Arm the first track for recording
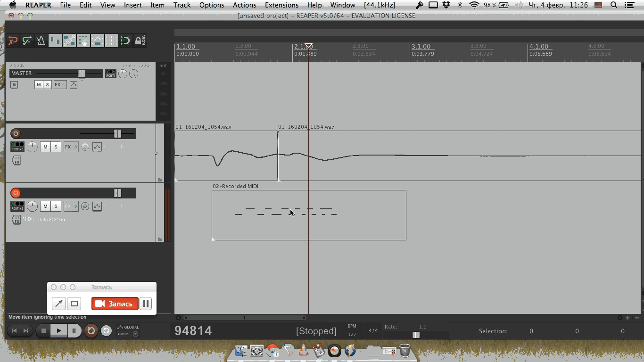The image size is (644, 362). coord(16,133)
